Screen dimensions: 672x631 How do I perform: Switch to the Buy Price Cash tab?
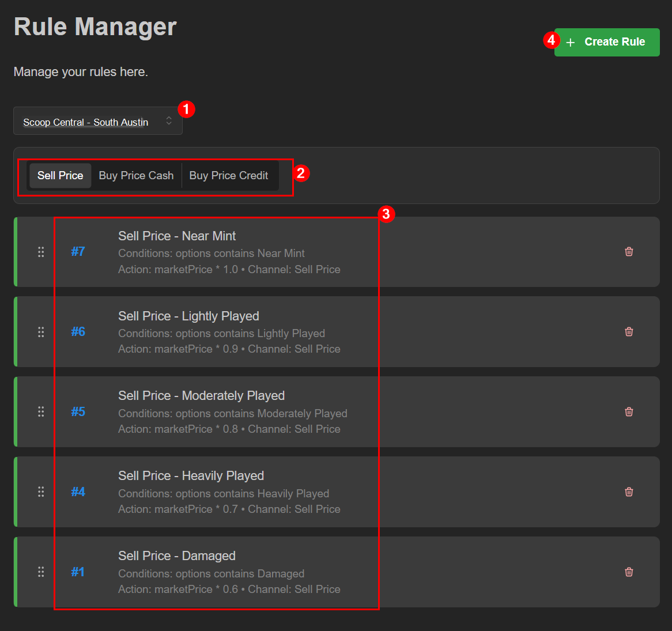(136, 176)
